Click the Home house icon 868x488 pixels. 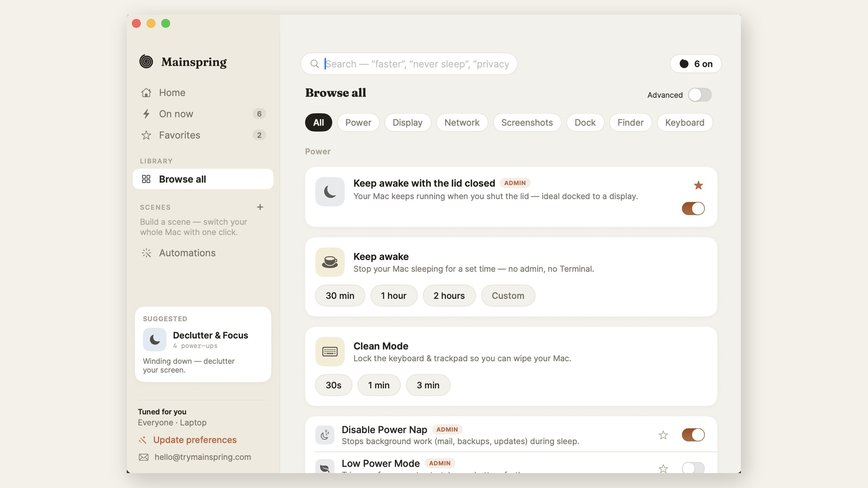tap(146, 93)
